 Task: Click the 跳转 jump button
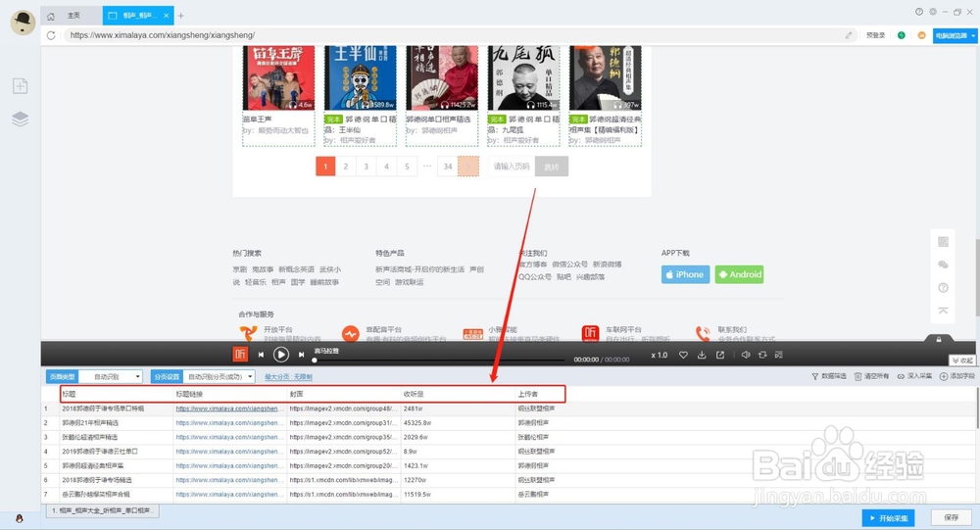pos(551,167)
